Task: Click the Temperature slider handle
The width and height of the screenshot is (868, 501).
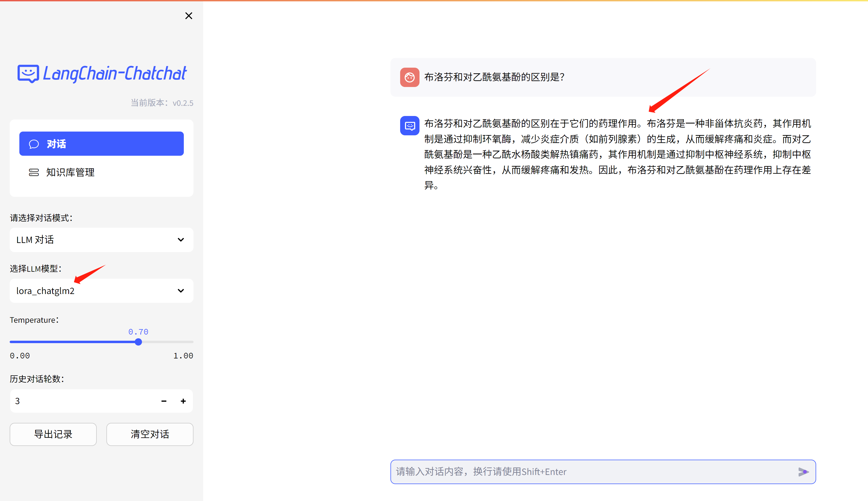Action: coord(138,342)
